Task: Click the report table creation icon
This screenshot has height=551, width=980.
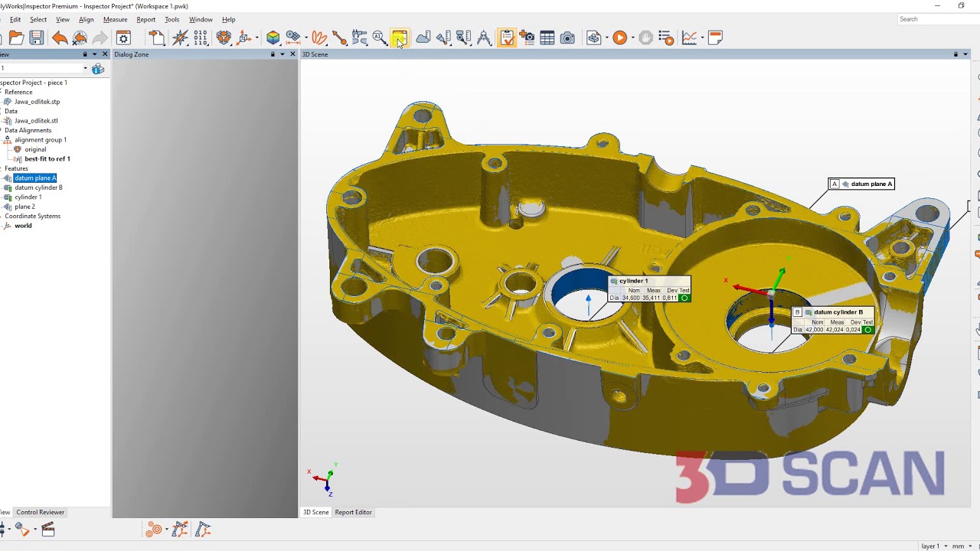Action: click(547, 37)
